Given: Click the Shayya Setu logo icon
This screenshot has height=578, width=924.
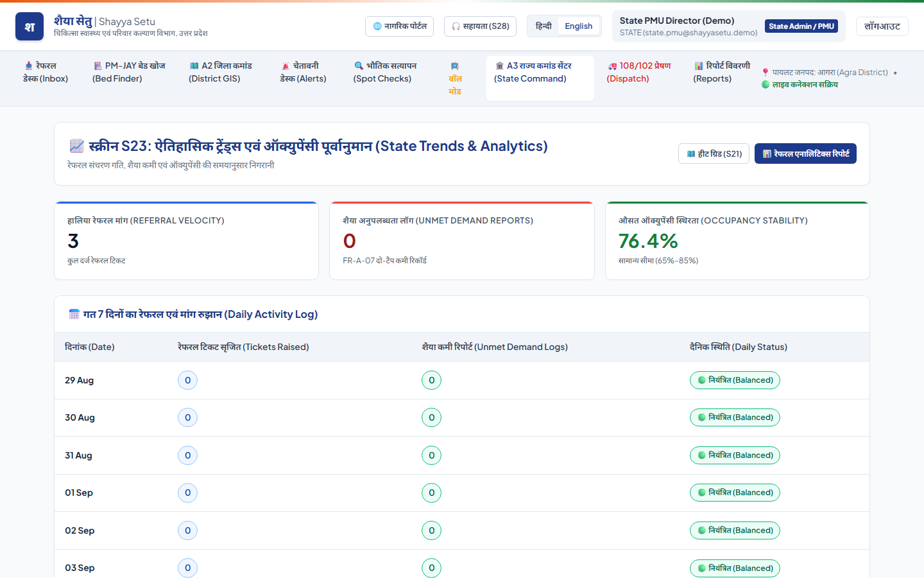Looking at the screenshot, I should [30, 26].
